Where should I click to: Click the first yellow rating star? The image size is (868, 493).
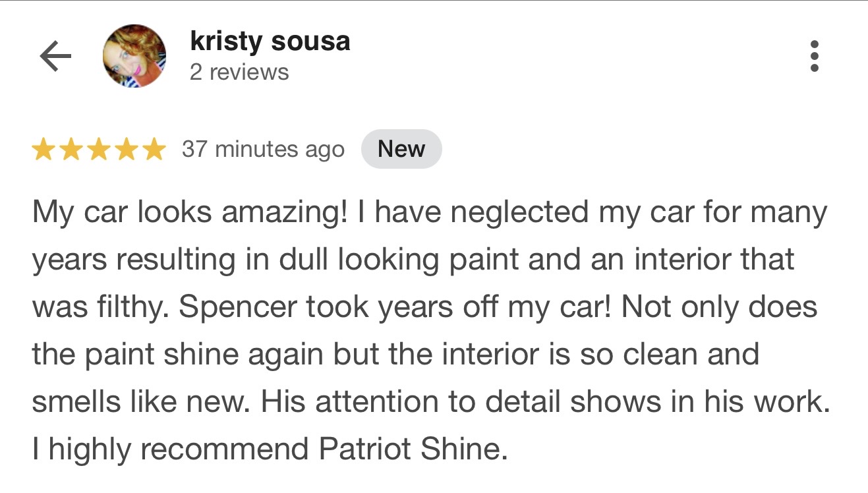pos(43,150)
